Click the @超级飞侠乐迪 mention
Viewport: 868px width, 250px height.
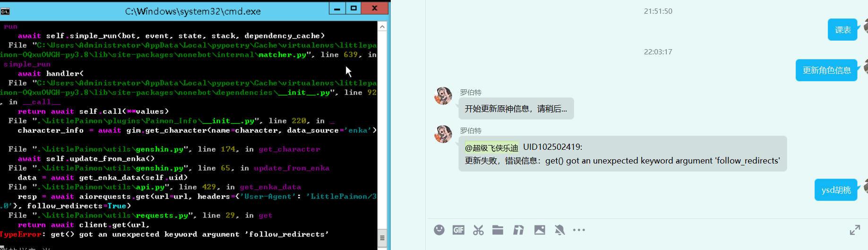491,147
